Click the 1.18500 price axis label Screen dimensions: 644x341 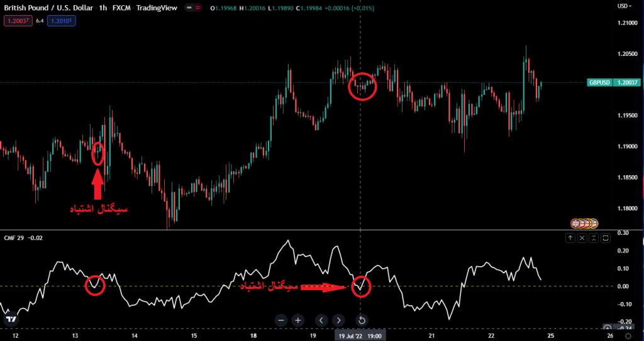pos(627,178)
